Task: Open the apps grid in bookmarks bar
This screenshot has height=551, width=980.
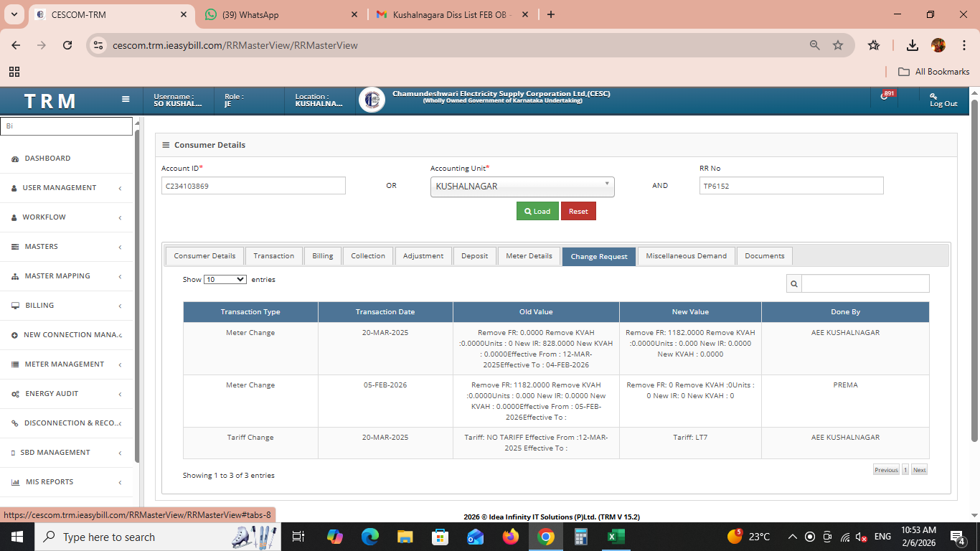Action: (x=14, y=72)
